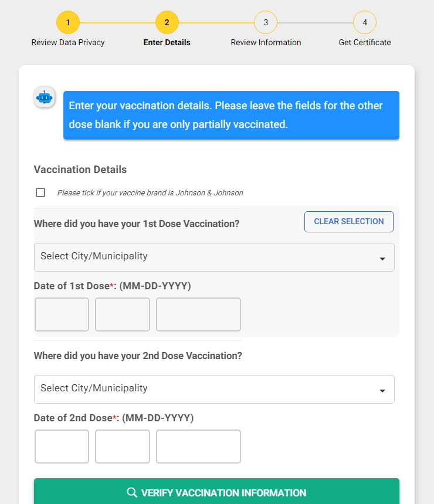Click the 1st dose dropdown arrow
The width and height of the screenshot is (434, 504).
382,259
